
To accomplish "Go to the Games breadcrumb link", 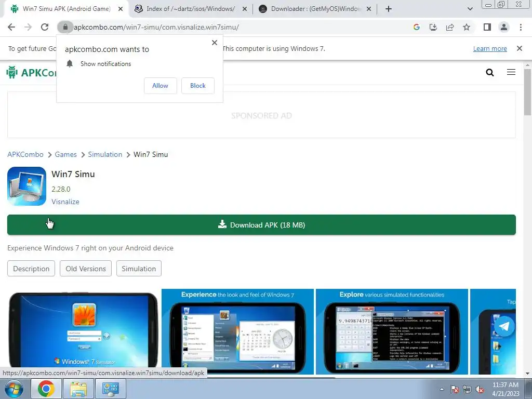I will tap(66, 154).
